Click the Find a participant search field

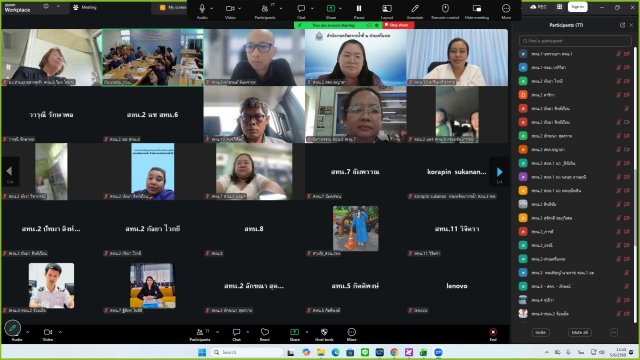click(x=575, y=41)
